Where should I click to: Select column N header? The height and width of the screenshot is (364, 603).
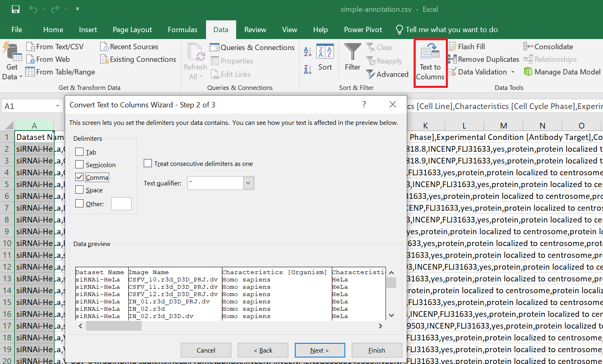(542, 125)
